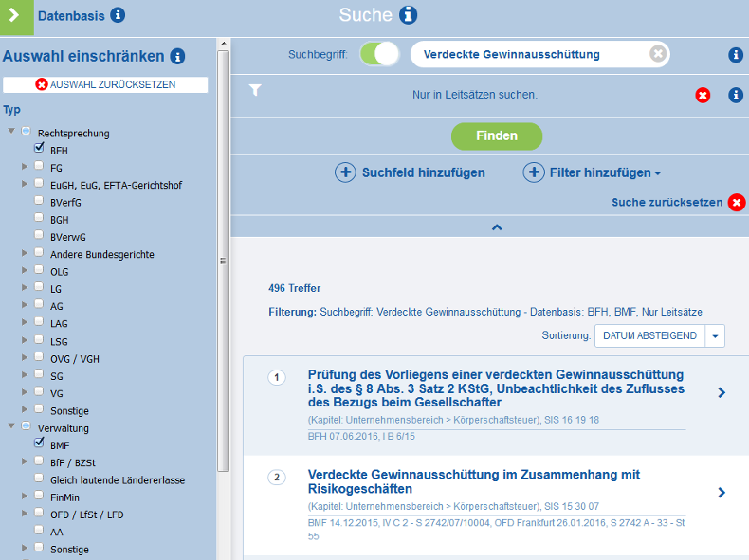This screenshot has width=749, height=560.
Task: Open the Sortierung dropdown arrow
Action: pyautogui.click(x=715, y=336)
